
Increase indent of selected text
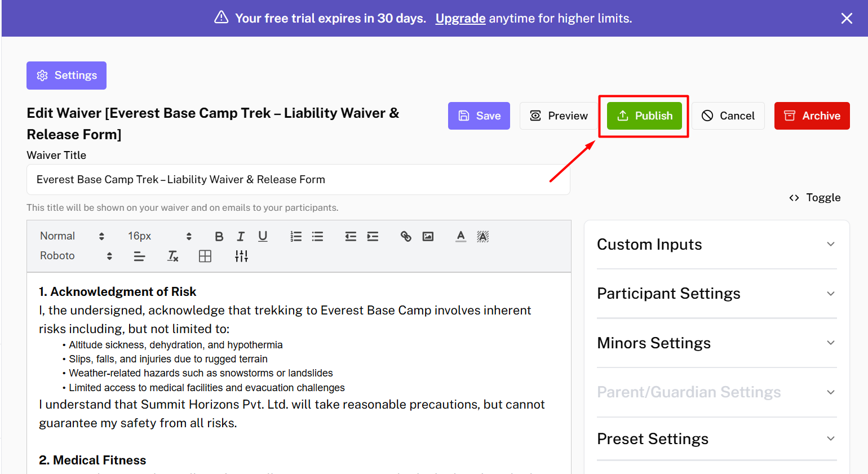(373, 236)
